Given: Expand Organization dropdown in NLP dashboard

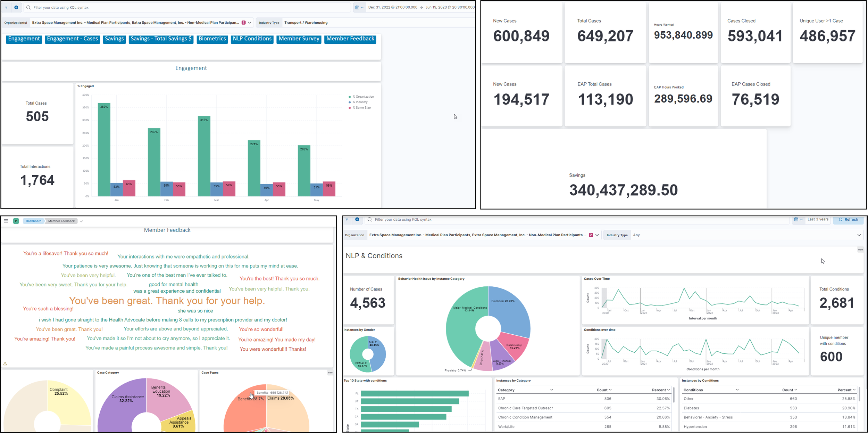Looking at the screenshot, I should (x=597, y=235).
